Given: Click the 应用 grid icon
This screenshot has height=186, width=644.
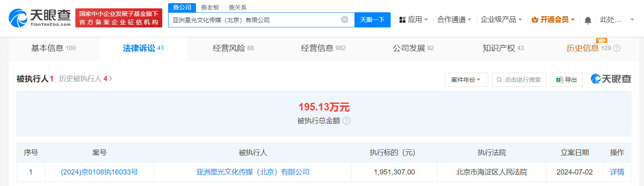Looking at the screenshot, I should pos(402,20).
